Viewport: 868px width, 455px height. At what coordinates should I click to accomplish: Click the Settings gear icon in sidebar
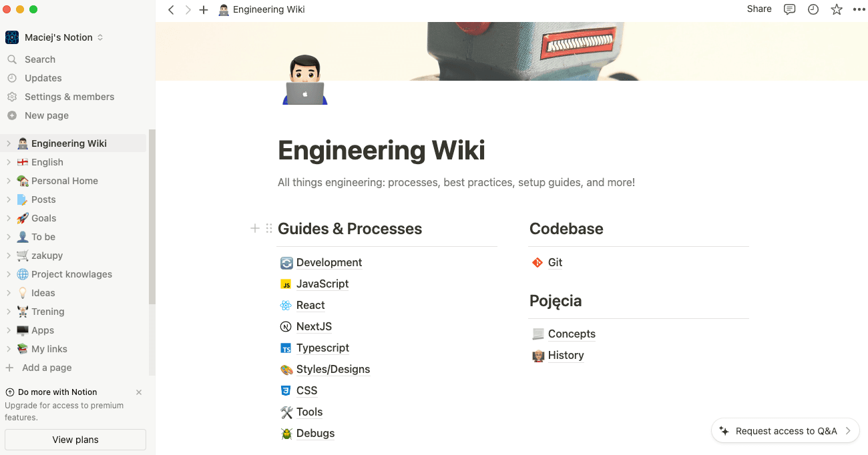coord(11,97)
